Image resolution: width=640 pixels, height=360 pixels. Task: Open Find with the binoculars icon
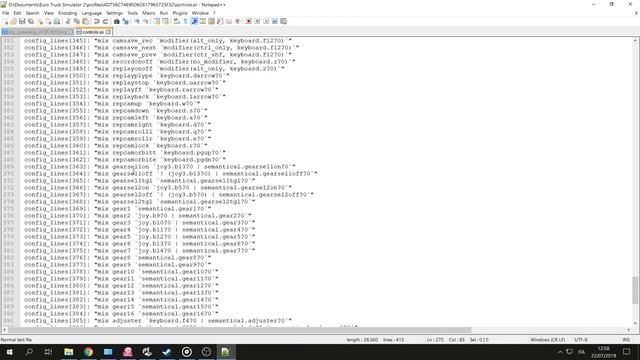coord(117,21)
